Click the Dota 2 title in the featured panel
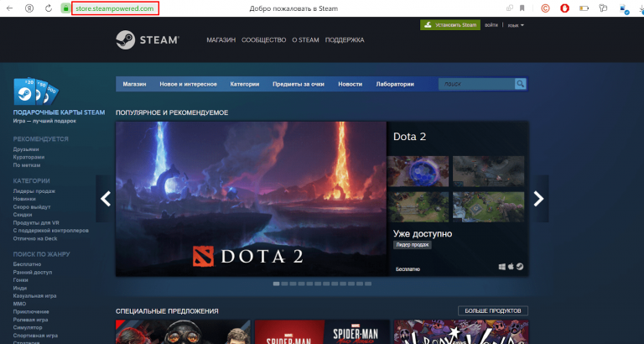The image size is (644, 344). click(x=409, y=137)
